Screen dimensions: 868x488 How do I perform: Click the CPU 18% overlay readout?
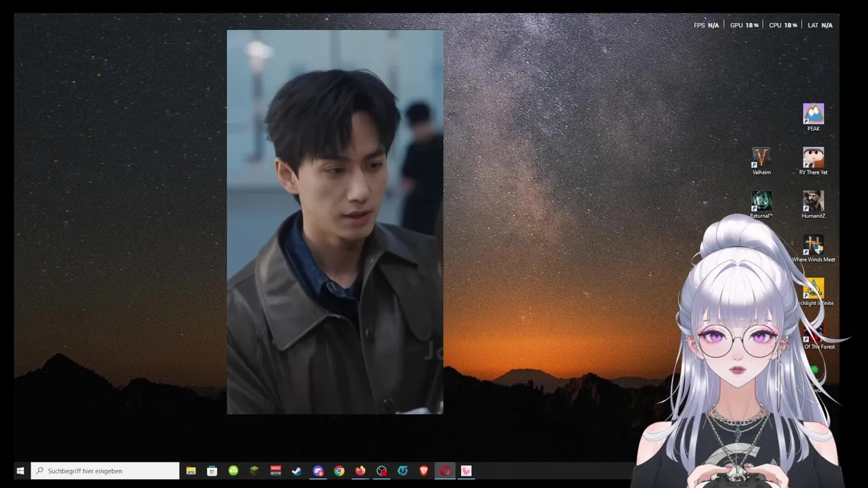pyautogui.click(x=783, y=25)
